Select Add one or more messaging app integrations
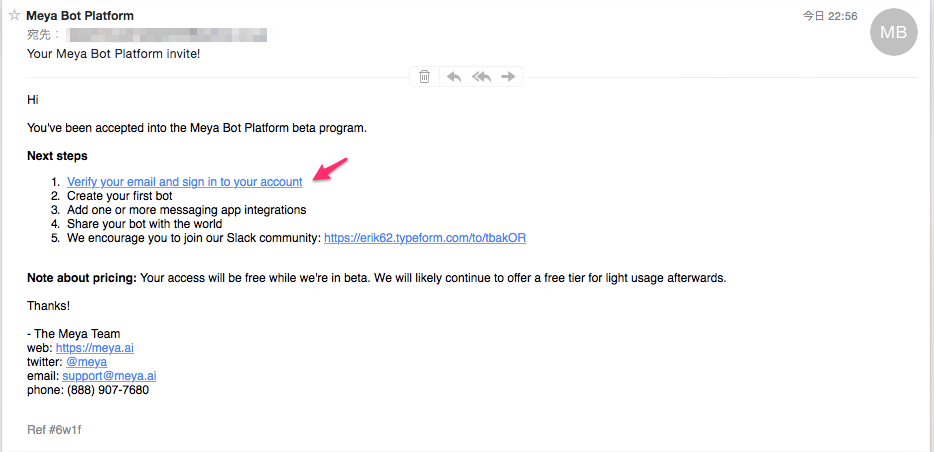This screenshot has height=452, width=934. pos(186,210)
